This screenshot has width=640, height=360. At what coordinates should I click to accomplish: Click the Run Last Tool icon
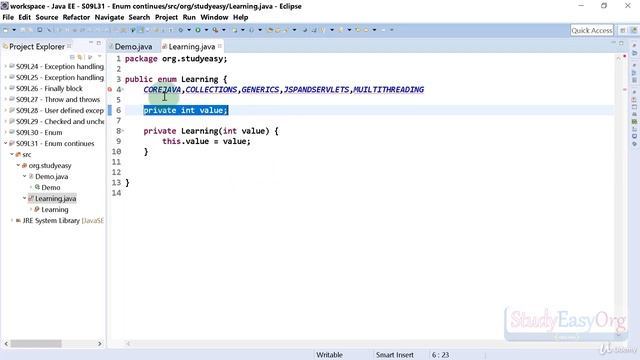(216, 30)
